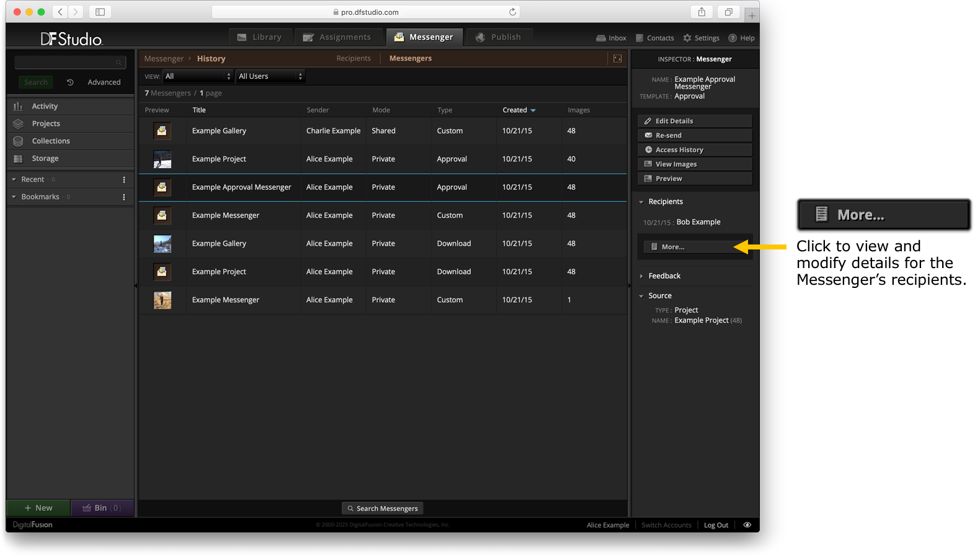Open the All Users dropdown

point(270,76)
